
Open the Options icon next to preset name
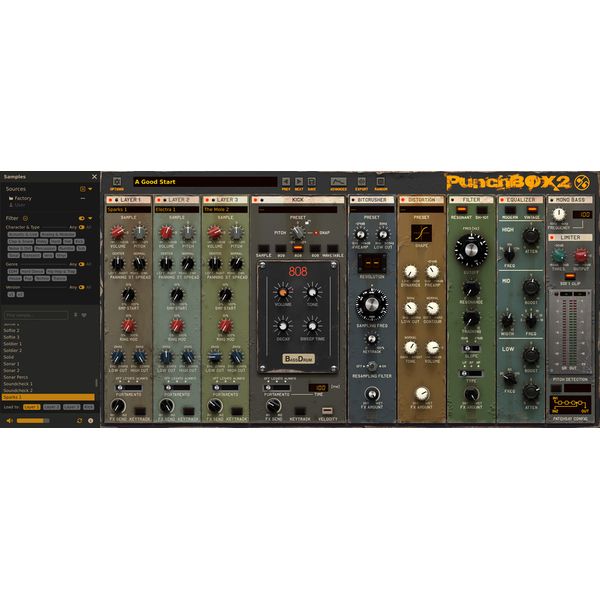[x=117, y=181]
